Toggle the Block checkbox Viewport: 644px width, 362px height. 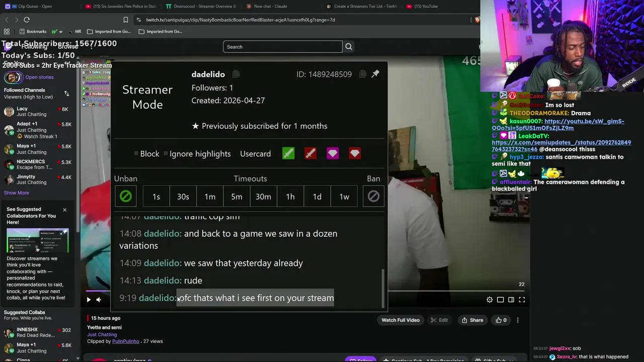(136, 154)
